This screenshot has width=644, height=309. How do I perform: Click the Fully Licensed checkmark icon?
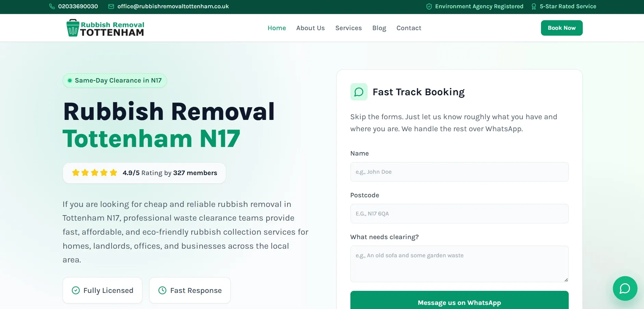(x=76, y=291)
